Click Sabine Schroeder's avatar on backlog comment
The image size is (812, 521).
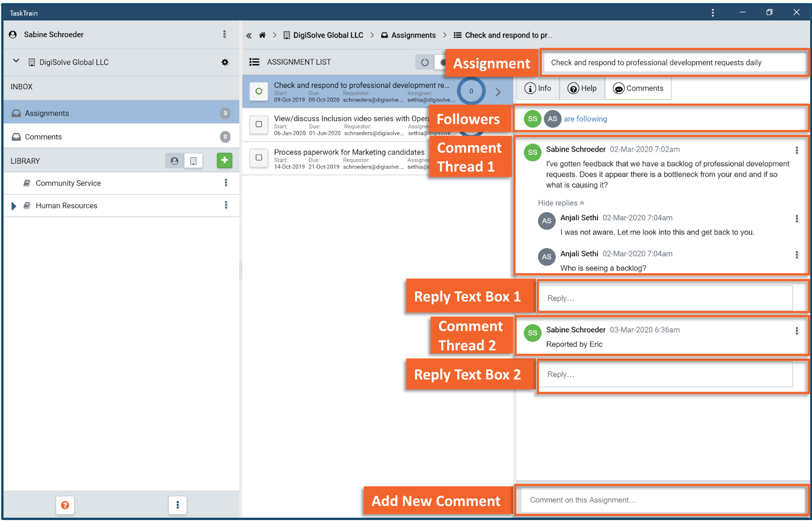(x=532, y=152)
